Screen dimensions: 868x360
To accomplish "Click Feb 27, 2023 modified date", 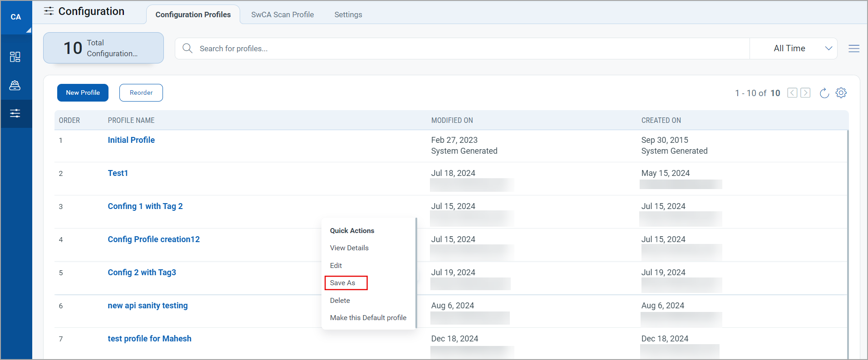I will pos(454,140).
